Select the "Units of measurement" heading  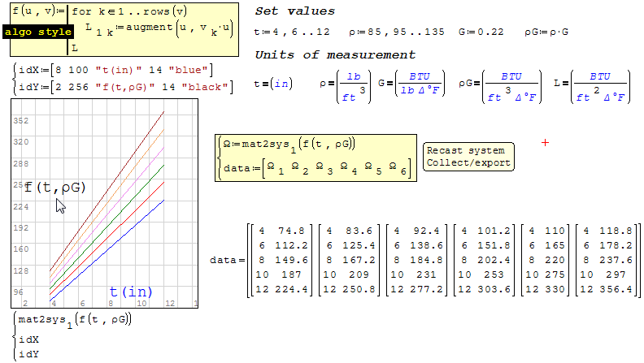[335, 55]
